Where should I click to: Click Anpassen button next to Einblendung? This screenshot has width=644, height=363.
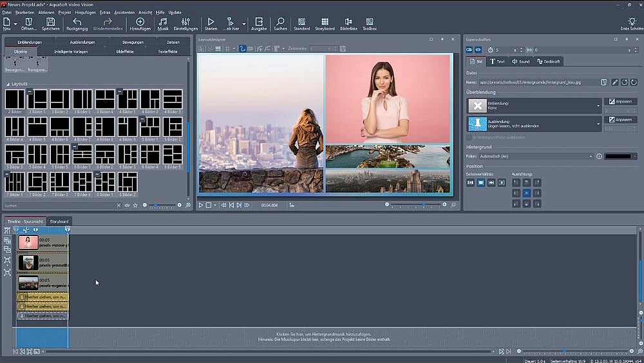(x=620, y=102)
